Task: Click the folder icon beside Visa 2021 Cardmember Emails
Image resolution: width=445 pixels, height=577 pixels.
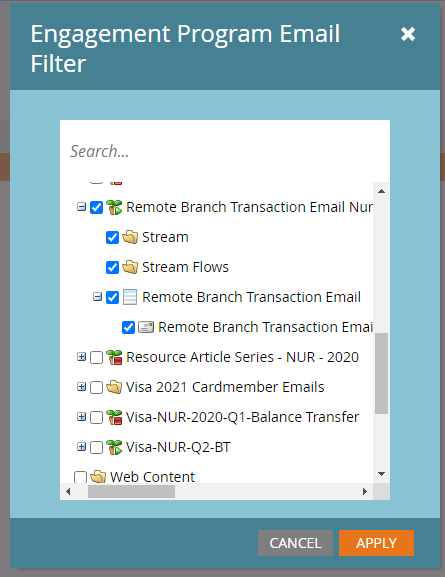Action: coord(114,387)
